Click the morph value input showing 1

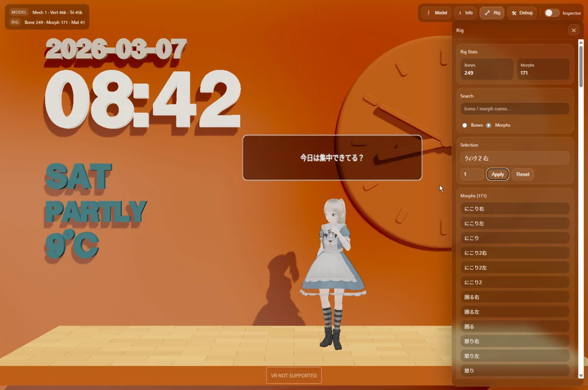click(x=472, y=174)
